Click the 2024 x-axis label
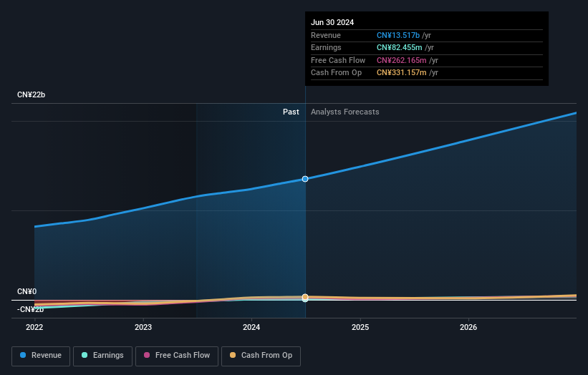 tap(251, 327)
